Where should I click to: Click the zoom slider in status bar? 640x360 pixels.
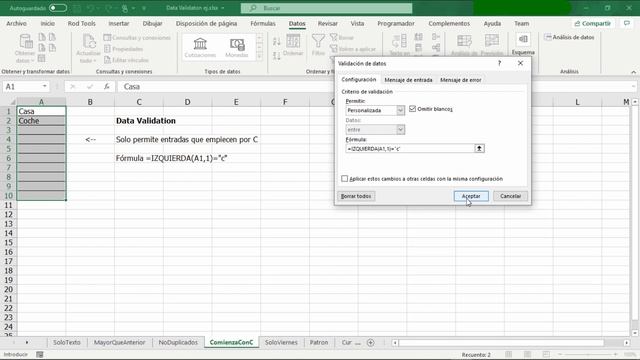click(588, 354)
